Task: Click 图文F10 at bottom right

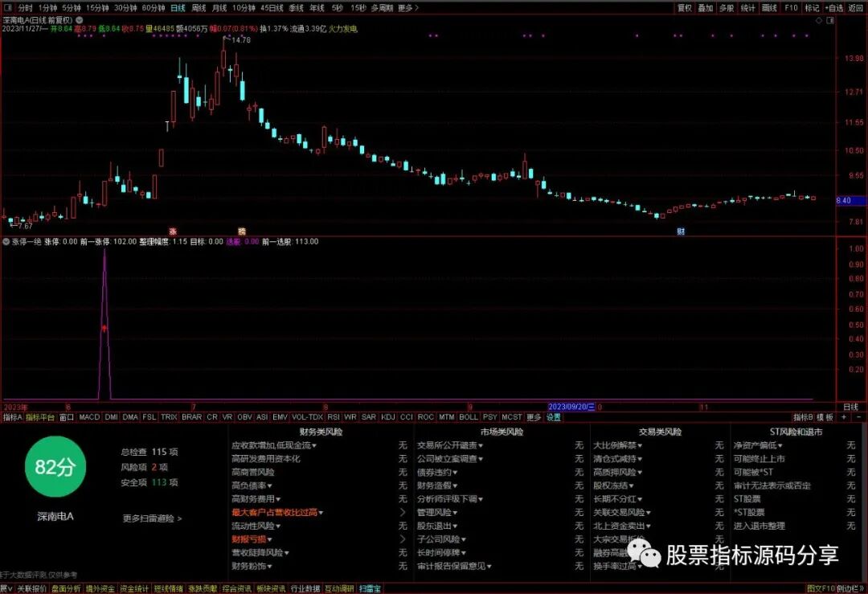Action: [821, 588]
